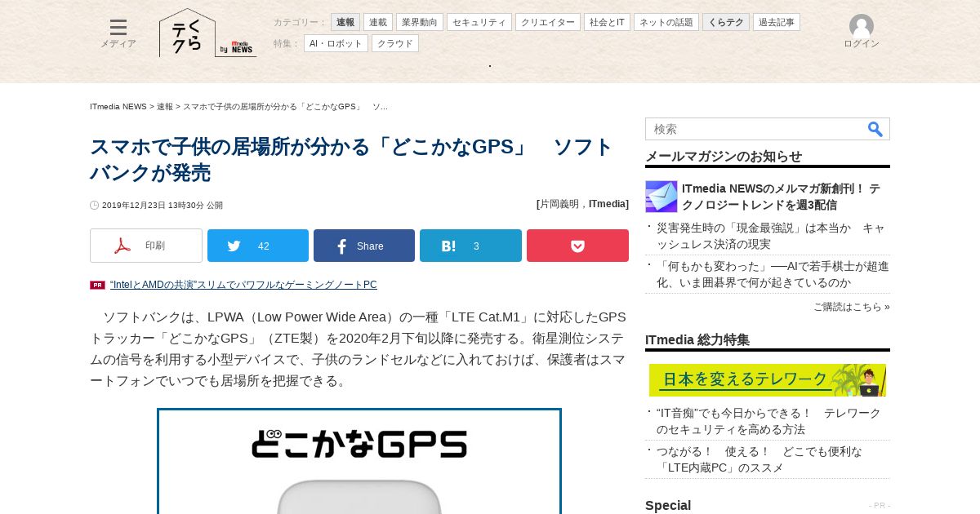The height and width of the screenshot is (514, 980).
Task: Open the セキュリティ category
Action: tap(479, 22)
